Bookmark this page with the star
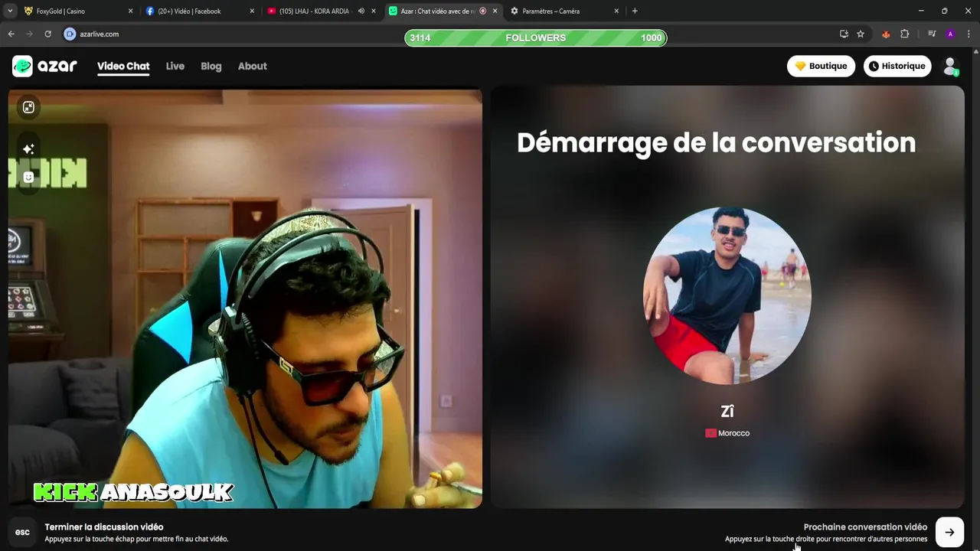Viewport: 980px width, 551px height. [861, 34]
